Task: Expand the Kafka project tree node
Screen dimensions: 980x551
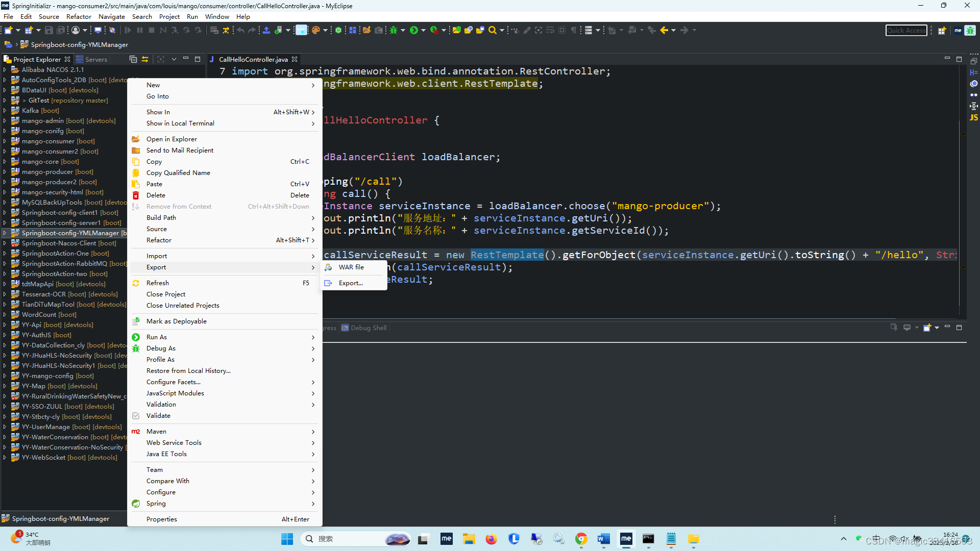Action: 5,111
